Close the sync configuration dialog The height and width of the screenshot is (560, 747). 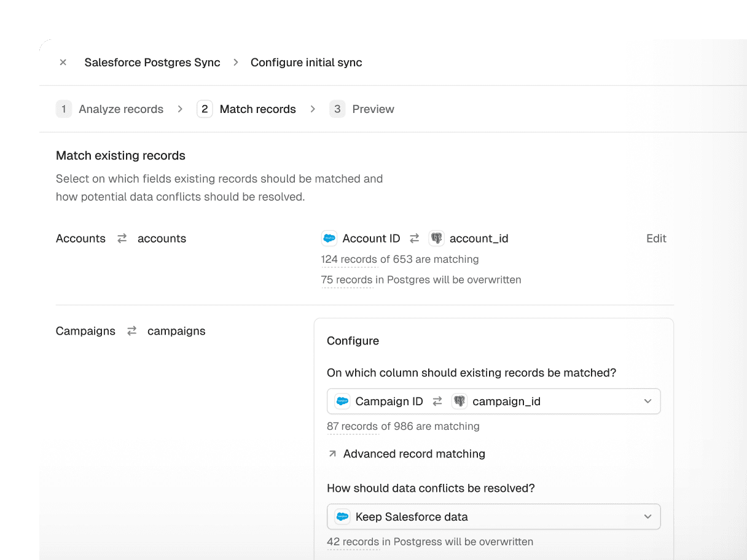coord(63,63)
